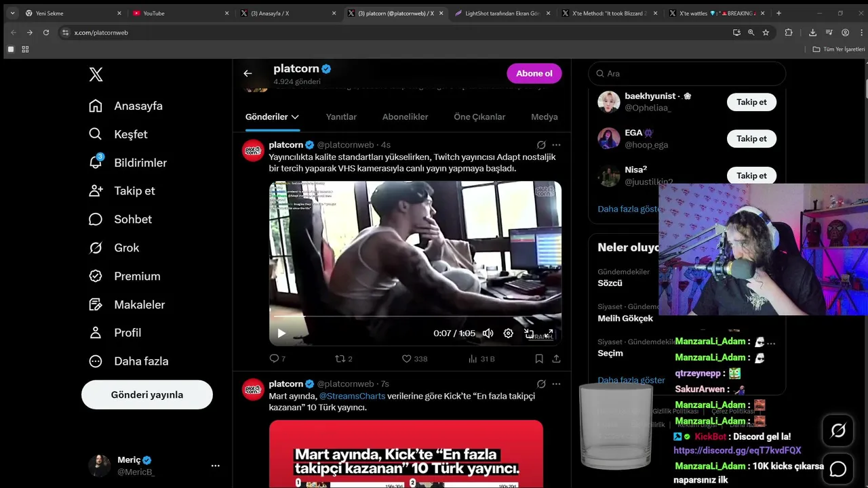868x488 pixels.
Task: Open the floating messages chat button
Action: pyautogui.click(x=838, y=469)
